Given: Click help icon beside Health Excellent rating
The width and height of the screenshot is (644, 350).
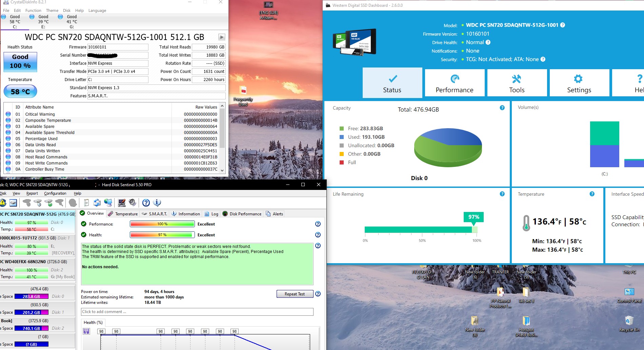Looking at the screenshot, I should [x=318, y=235].
